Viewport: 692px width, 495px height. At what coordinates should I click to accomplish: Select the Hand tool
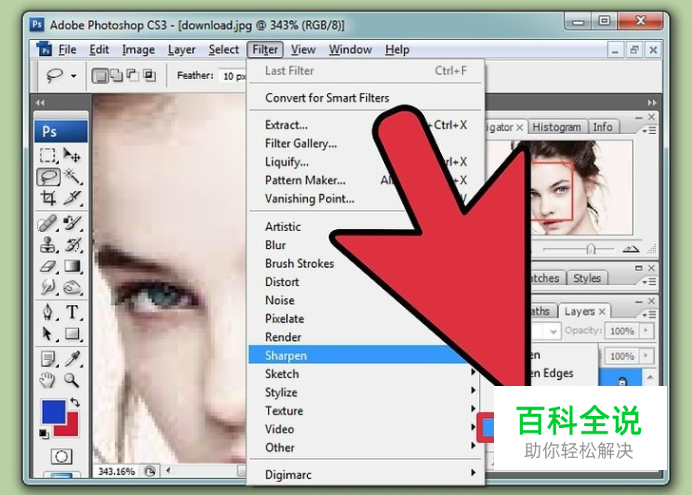[48, 380]
